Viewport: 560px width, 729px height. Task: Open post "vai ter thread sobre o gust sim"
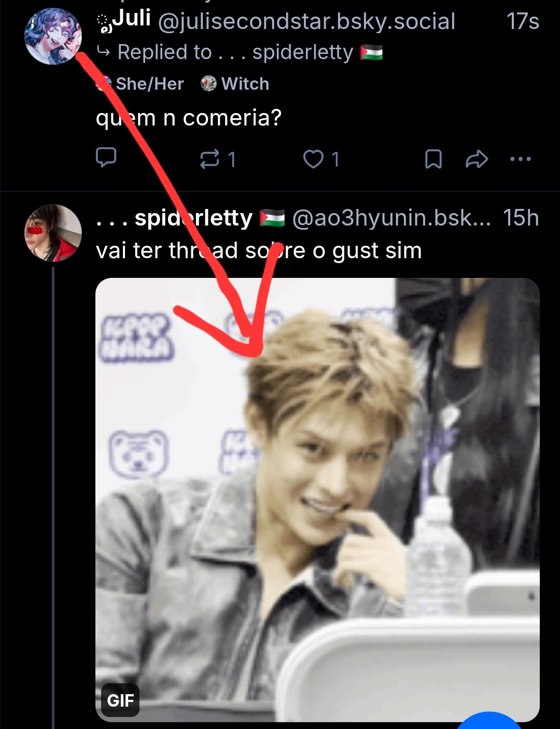pyautogui.click(x=259, y=251)
